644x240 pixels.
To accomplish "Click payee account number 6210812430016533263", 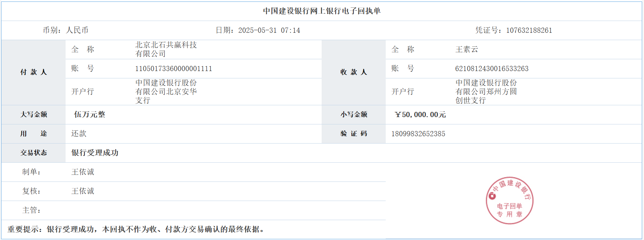I will coord(491,68).
